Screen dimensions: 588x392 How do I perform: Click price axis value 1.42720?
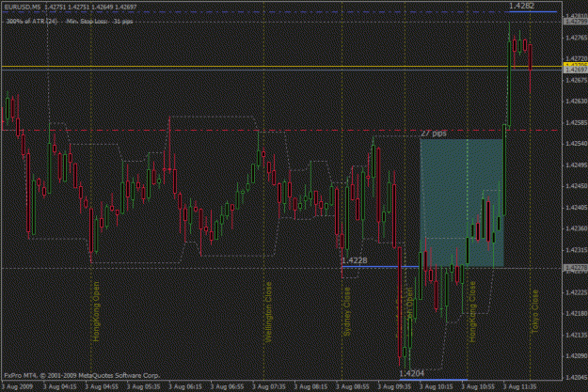tap(577, 59)
